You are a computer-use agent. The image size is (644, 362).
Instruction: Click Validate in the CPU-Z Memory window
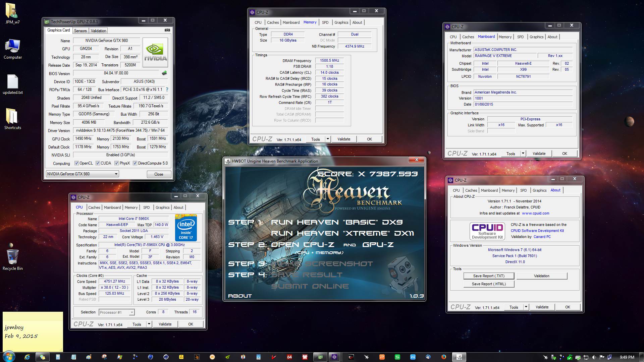(x=343, y=139)
